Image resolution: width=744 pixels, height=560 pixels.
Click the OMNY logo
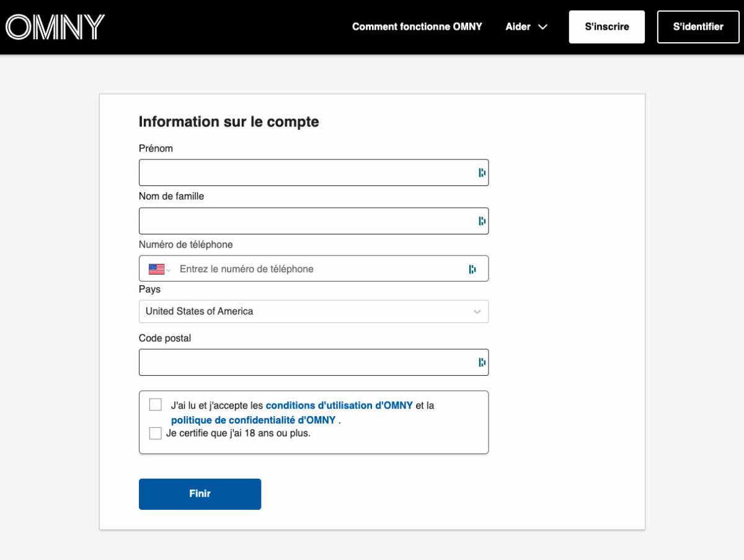(x=55, y=27)
